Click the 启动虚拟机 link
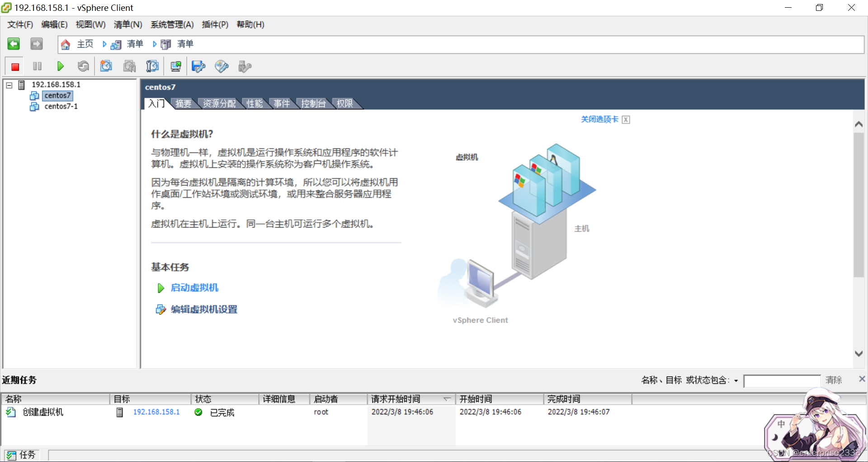868x462 pixels. pos(194,288)
